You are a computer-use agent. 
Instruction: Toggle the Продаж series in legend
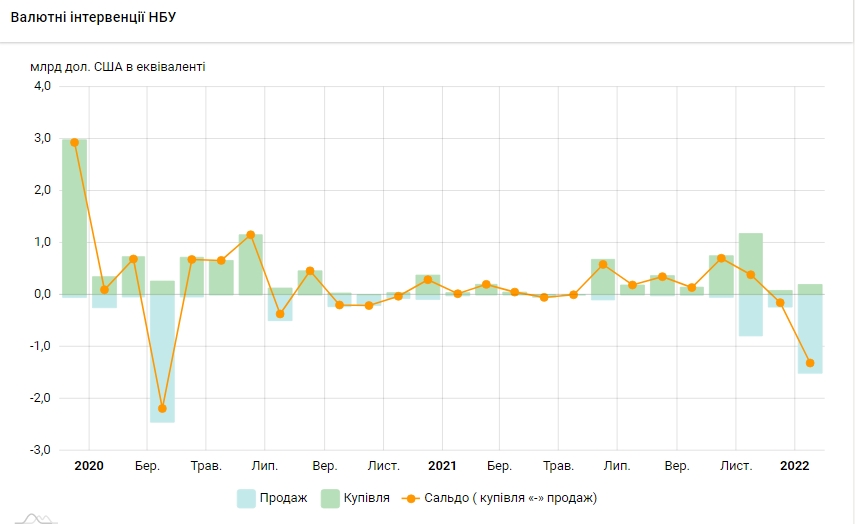(x=283, y=498)
